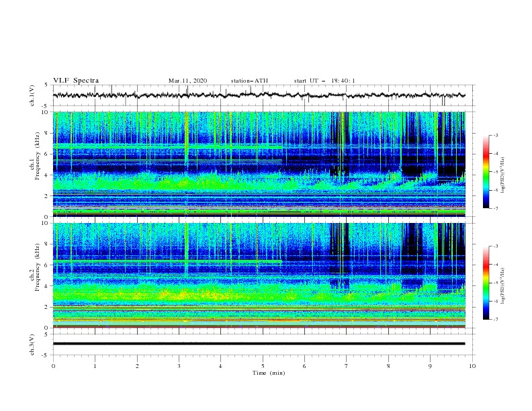The image size is (532, 411).
Task: Click the 'VLF Spectra' title text
Action: (76, 81)
